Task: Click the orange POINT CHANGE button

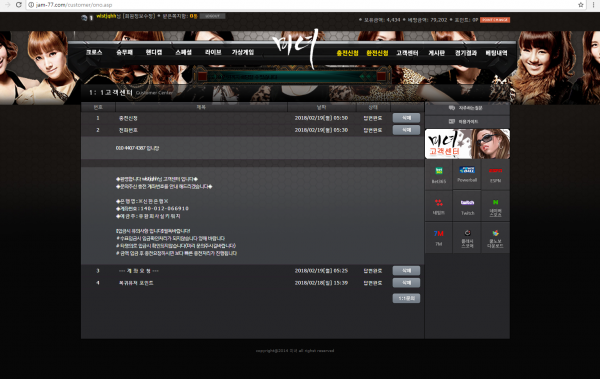Action: click(x=495, y=20)
